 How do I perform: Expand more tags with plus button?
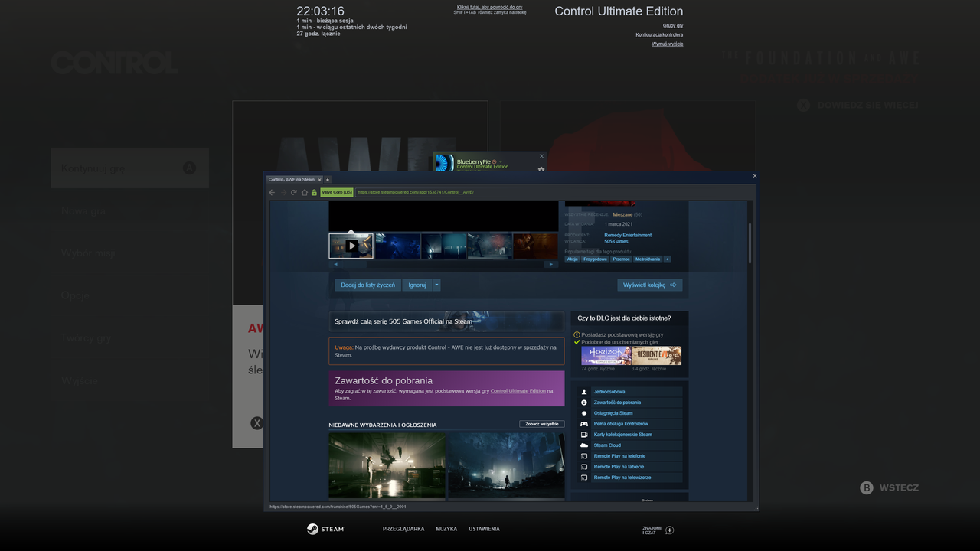[667, 259]
